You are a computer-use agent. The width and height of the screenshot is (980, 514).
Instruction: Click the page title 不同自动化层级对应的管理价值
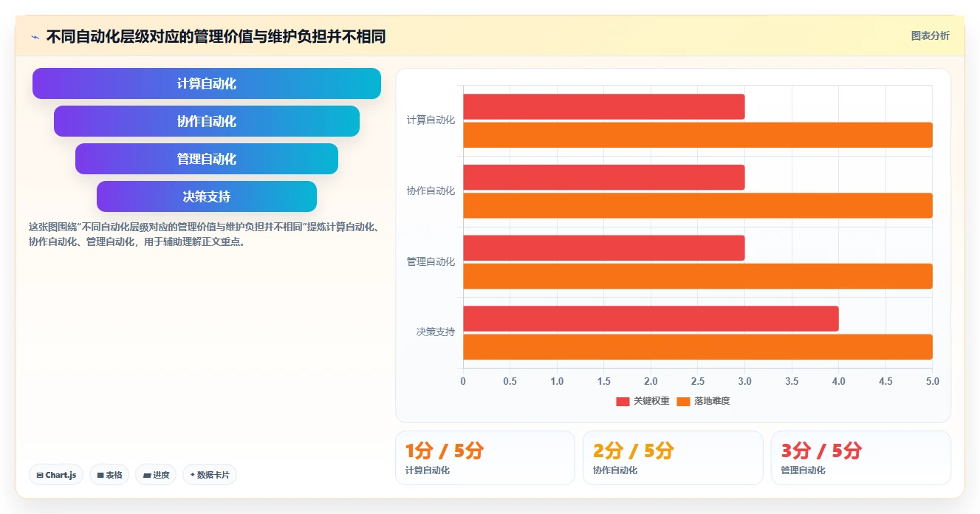pos(216,36)
